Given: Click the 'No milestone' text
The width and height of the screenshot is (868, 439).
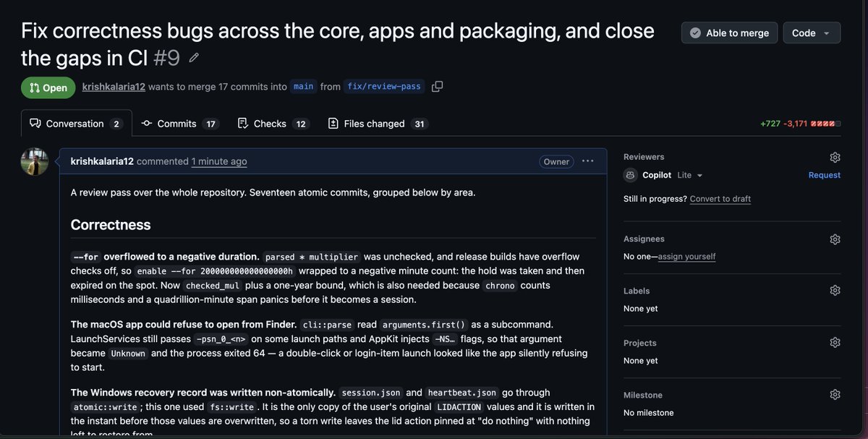Looking at the screenshot, I should click(649, 413).
